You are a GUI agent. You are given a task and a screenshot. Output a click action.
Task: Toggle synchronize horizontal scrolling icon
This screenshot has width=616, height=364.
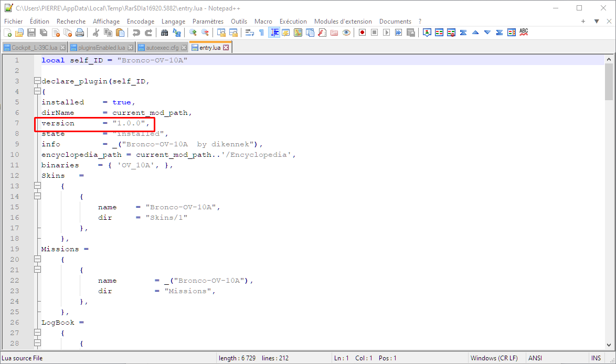pyautogui.click(x=233, y=33)
